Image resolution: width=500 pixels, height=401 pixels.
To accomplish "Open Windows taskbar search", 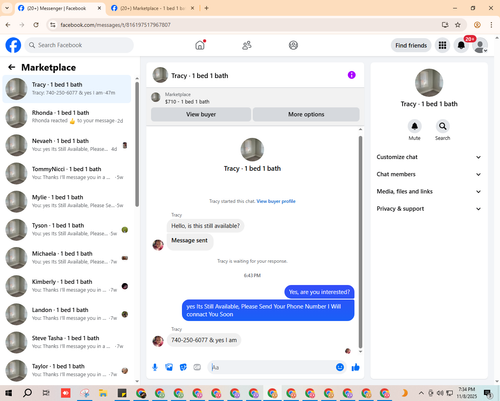I will (27, 393).
